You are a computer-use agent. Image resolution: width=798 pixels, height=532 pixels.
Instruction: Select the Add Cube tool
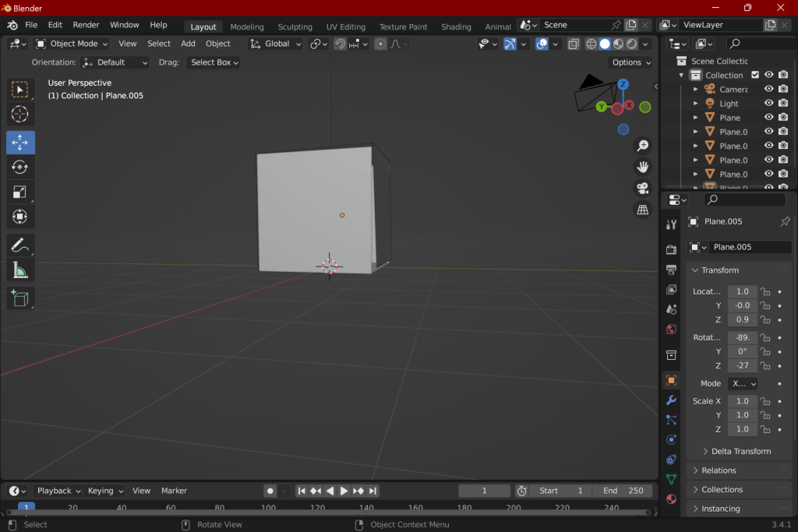click(x=19, y=298)
